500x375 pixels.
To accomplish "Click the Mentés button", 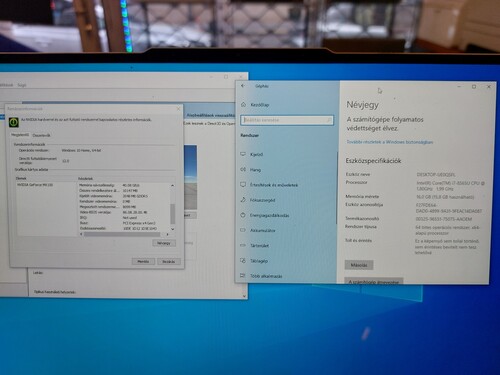I will pos(143,261).
